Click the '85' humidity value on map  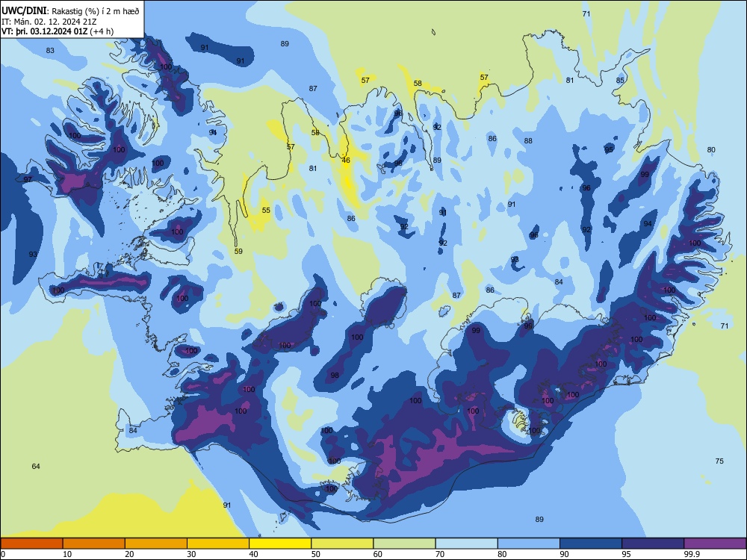[620, 80]
